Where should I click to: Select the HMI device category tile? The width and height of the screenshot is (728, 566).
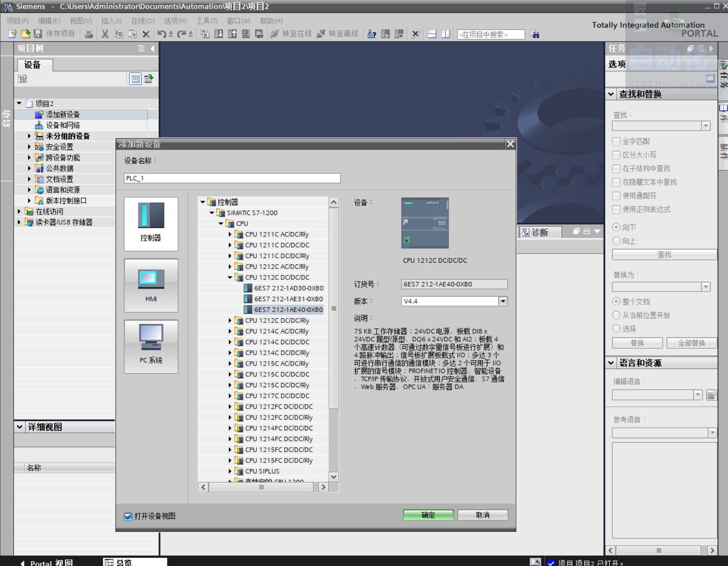point(151,285)
